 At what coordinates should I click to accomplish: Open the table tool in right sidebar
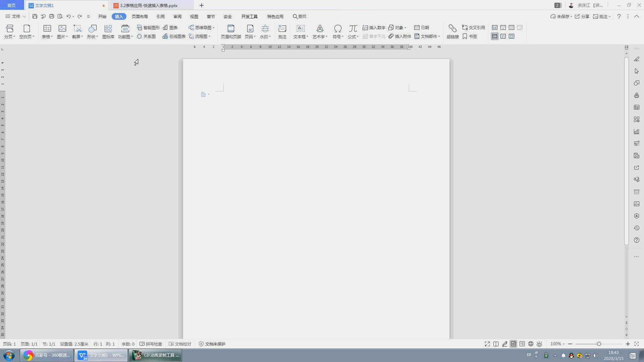coord(636,107)
